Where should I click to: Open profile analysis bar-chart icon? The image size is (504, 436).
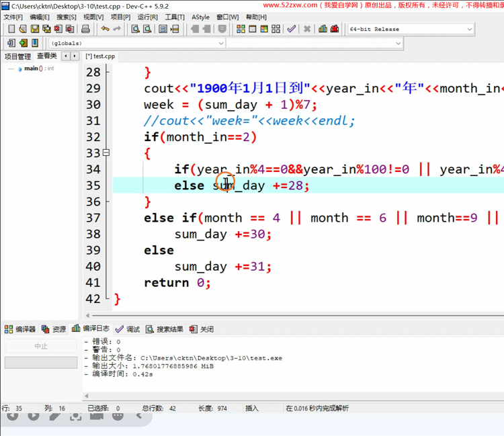[323, 29]
